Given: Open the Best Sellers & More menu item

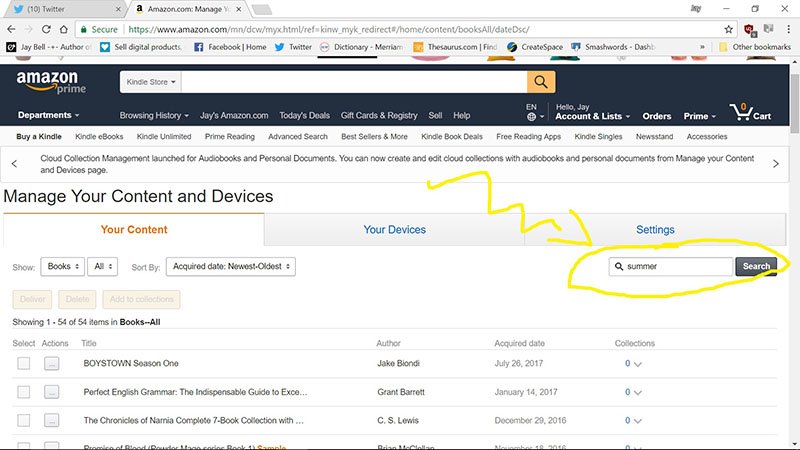Looking at the screenshot, I should coord(374,137).
